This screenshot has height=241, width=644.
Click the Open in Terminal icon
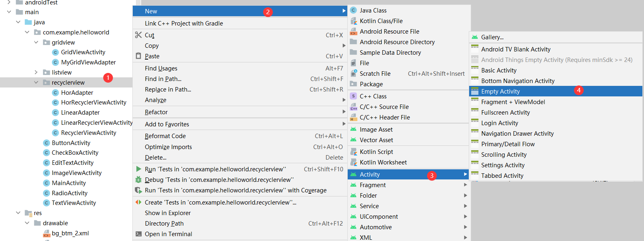pyautogui.click(x=138, y=234)
